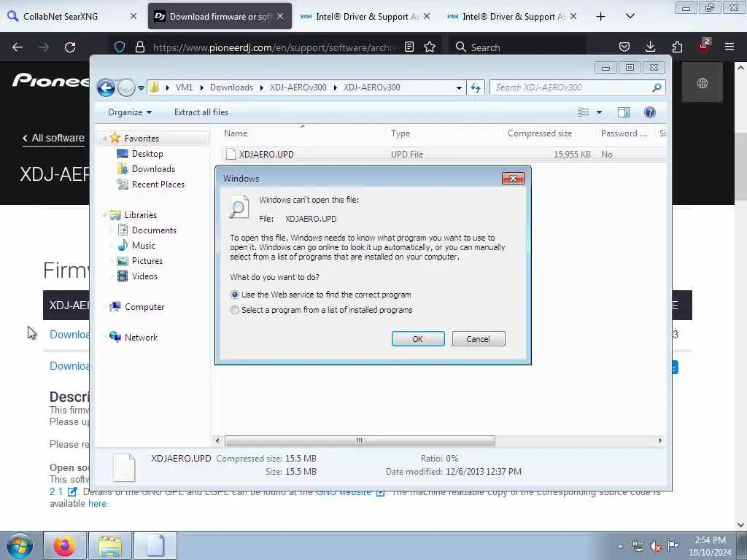This screenshot has width=747, height=560.
Task: Toggle Firefox reader view icon
Action: click(x=409, y=47)
